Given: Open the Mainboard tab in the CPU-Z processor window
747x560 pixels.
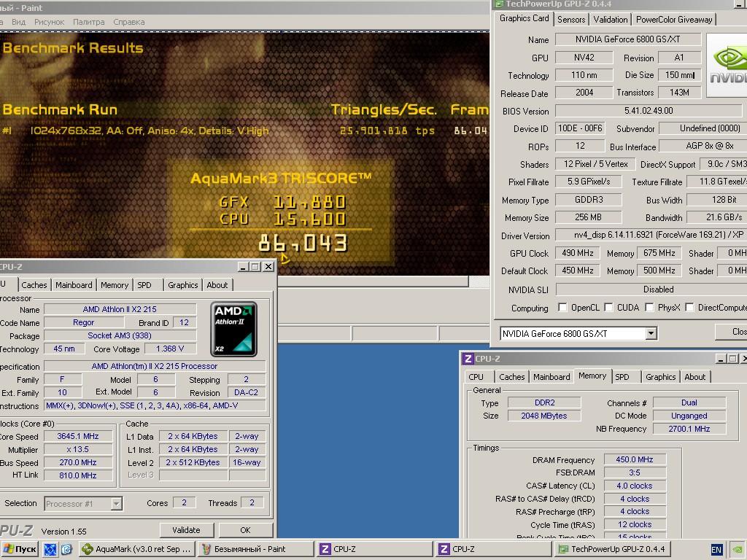Looking at the screenshot, I should point(74,285).
